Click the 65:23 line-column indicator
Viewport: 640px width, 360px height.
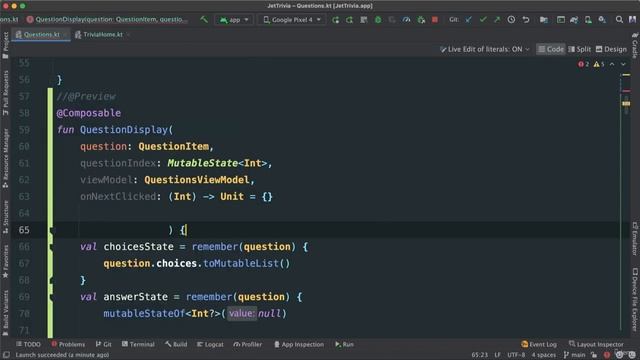[x=479, y=355]
